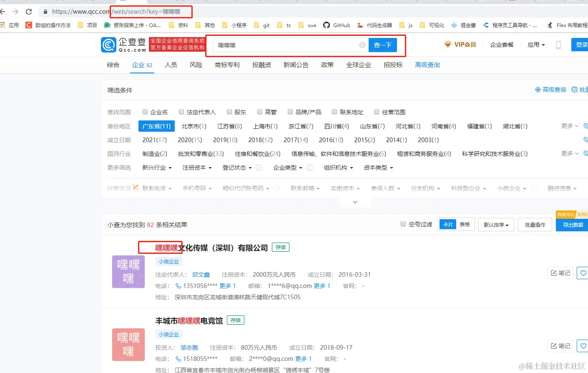This screenshot has width=588, height=373.
Task: Click the info icon beside 登记状态
Action: [x=259, y=168]
